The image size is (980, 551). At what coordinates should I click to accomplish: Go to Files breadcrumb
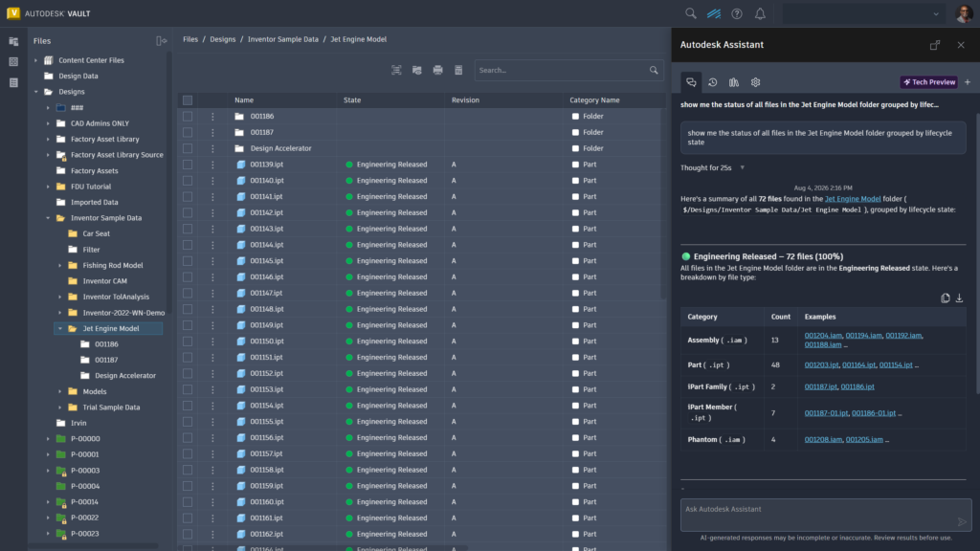point(190,39)
